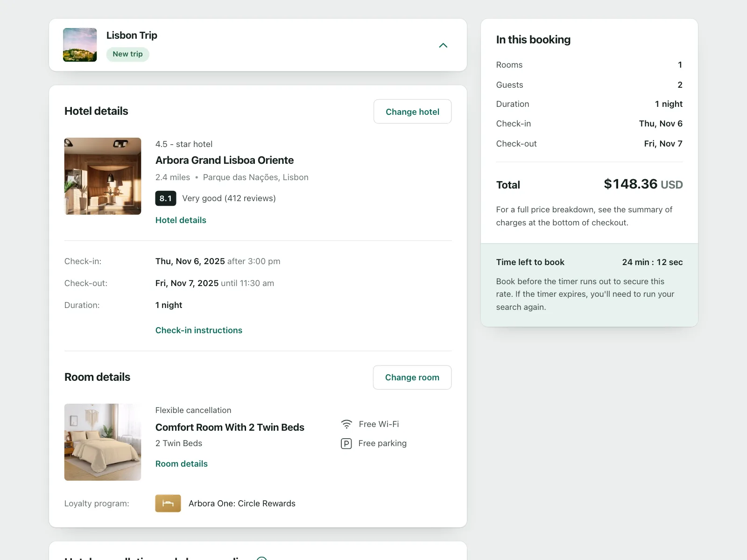Click the Book before the timer runs out note
747x560 pixels.
tap(585, 294)
